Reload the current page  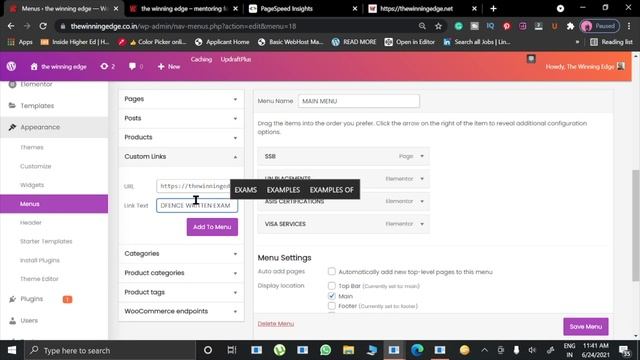(x=43, y=26)
